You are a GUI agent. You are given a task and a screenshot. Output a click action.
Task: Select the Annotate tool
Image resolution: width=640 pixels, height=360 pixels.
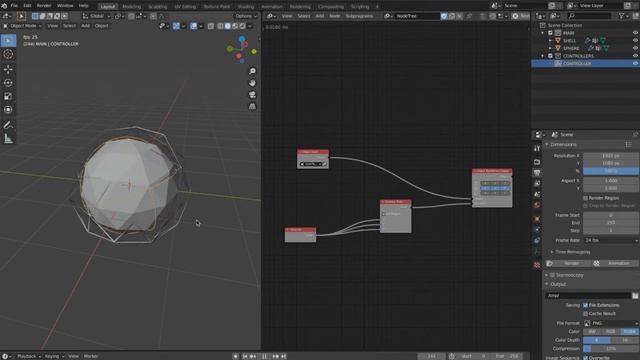click(x=8, y=125)
